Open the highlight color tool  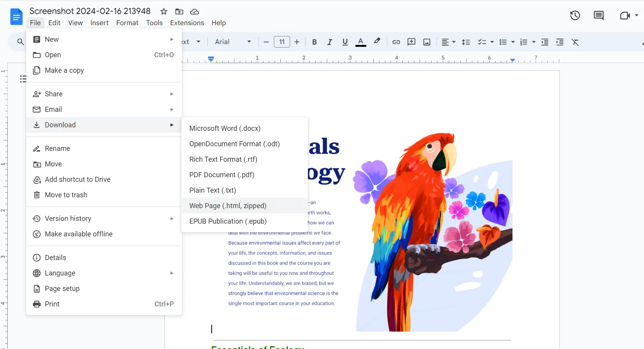(x=377, y=42)
